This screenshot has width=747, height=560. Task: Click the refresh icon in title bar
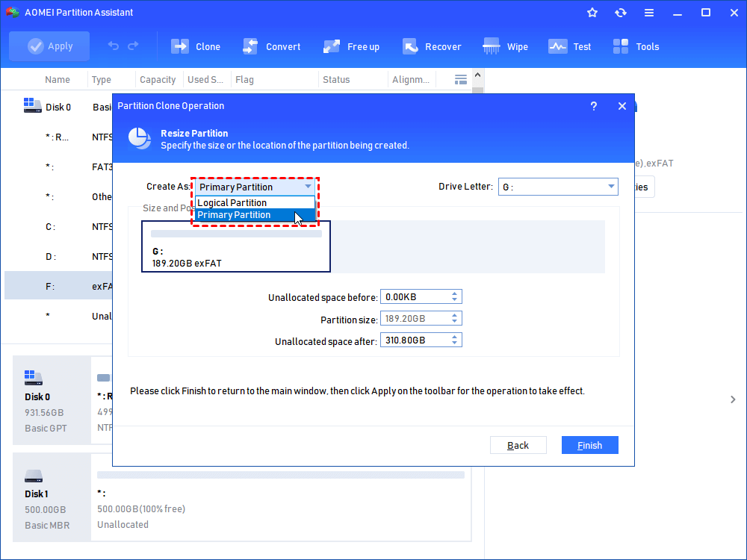pyautogui.click(x=620, y=13)
